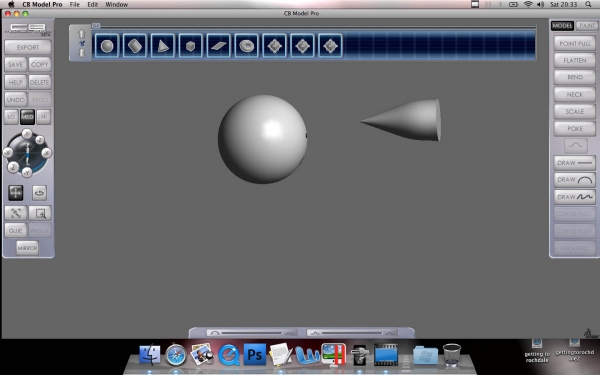Open Safari from the Dock

point(176,355)
